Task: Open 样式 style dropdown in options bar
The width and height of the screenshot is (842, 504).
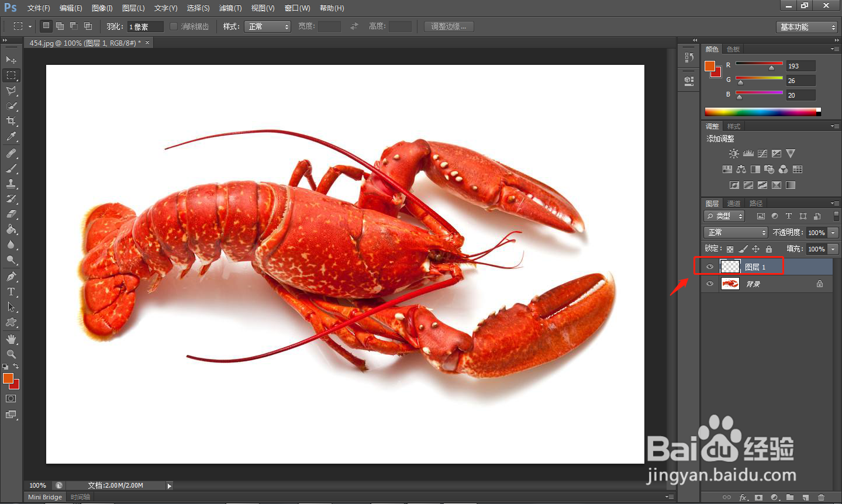Action: [268, 27]
